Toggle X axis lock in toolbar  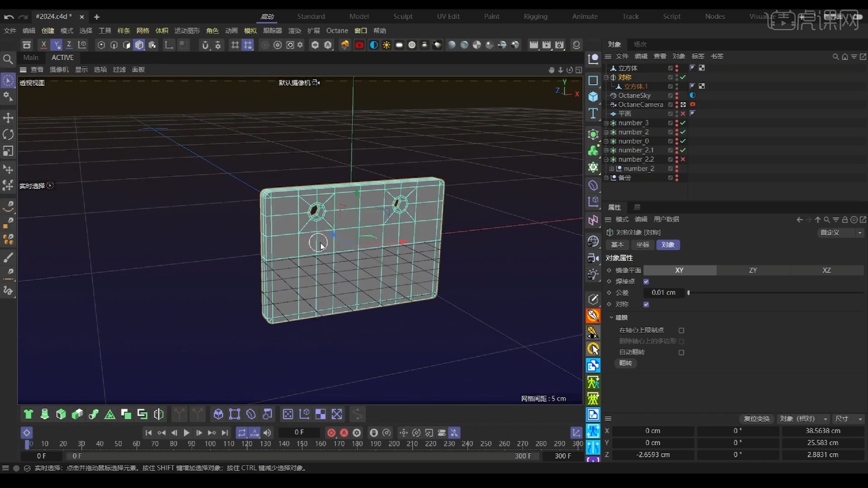click(43, 45)
